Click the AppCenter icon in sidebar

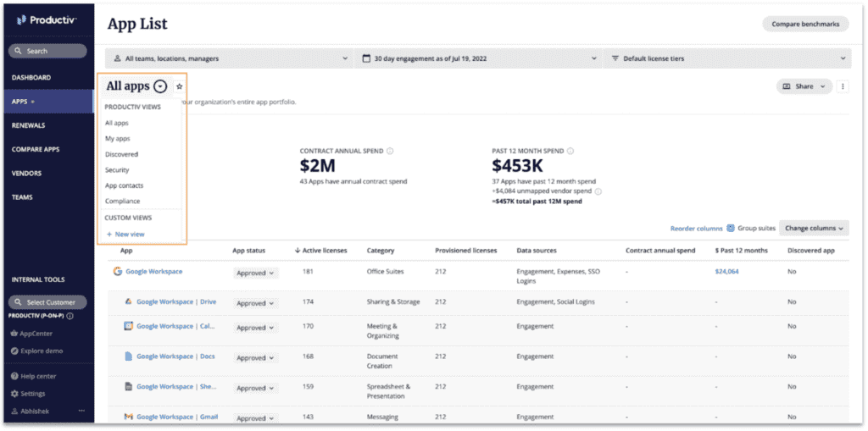(15, 334)
